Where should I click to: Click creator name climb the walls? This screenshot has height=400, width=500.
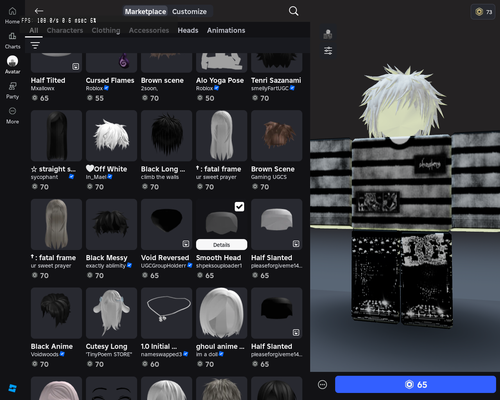160,177
